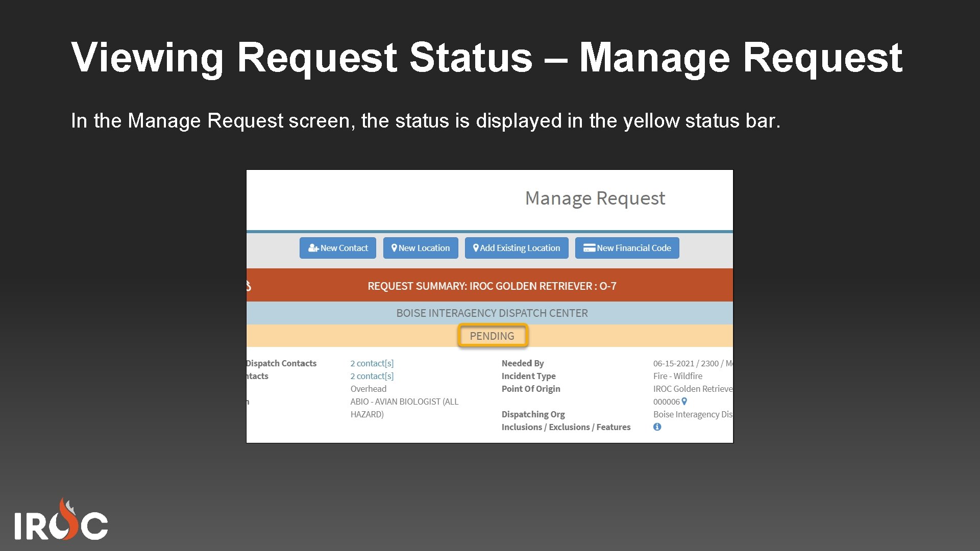Select the highlighted PENDING status indicator
The height and width of the screenshot is (551, 980).
click(x=492, y=336)
